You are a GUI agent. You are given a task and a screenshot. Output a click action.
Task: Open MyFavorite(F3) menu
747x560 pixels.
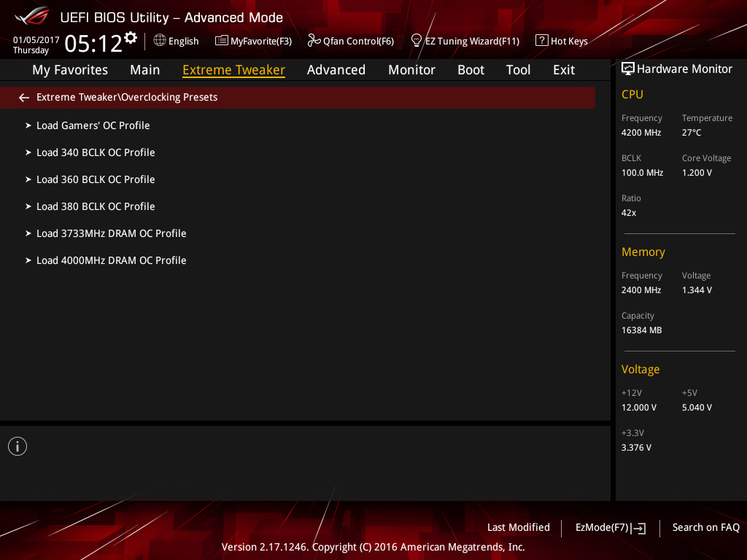[x=261, y=42]
